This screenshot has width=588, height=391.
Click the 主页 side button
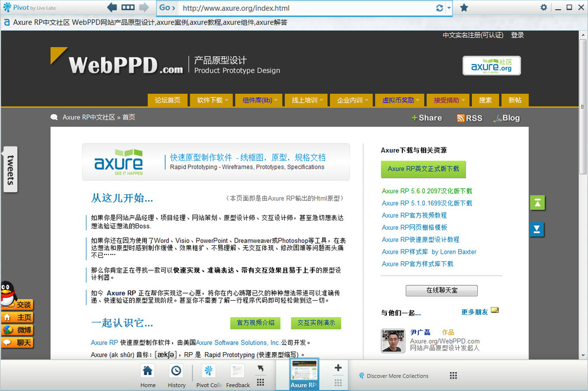coord(17,317)
